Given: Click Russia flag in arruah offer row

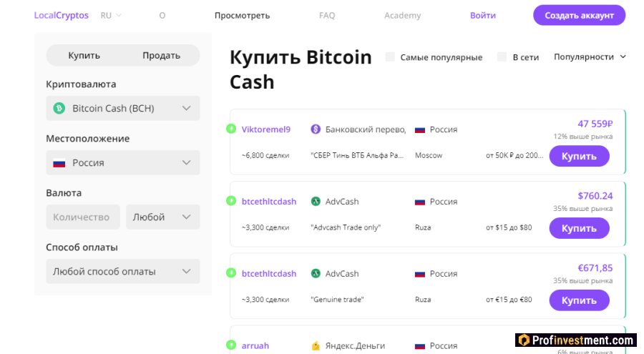Looking at the screenshot, I should click(420, 346).
